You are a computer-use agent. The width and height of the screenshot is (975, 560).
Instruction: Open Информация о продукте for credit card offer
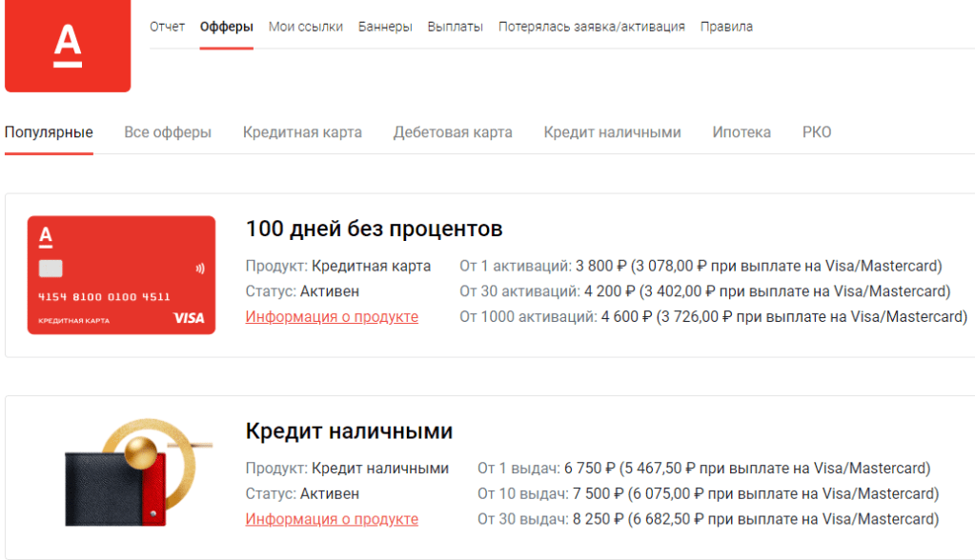click(332, 317)
